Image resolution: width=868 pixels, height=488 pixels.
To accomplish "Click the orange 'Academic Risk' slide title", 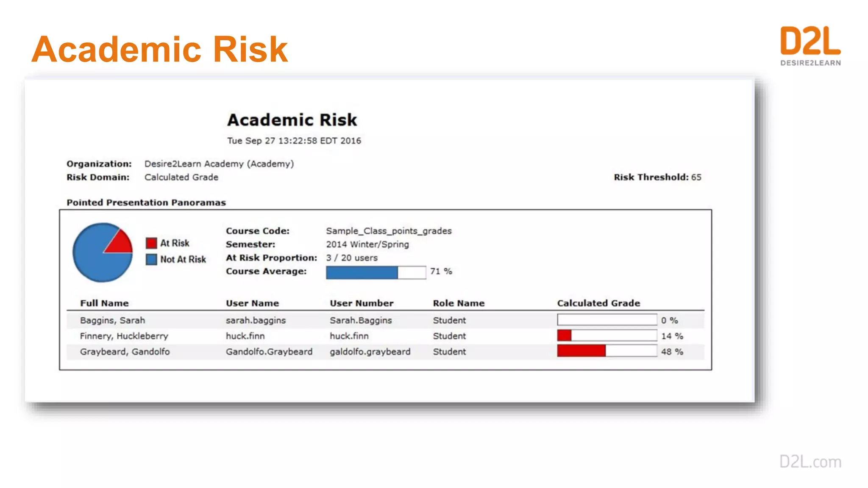I will click(x=160, y=49).
